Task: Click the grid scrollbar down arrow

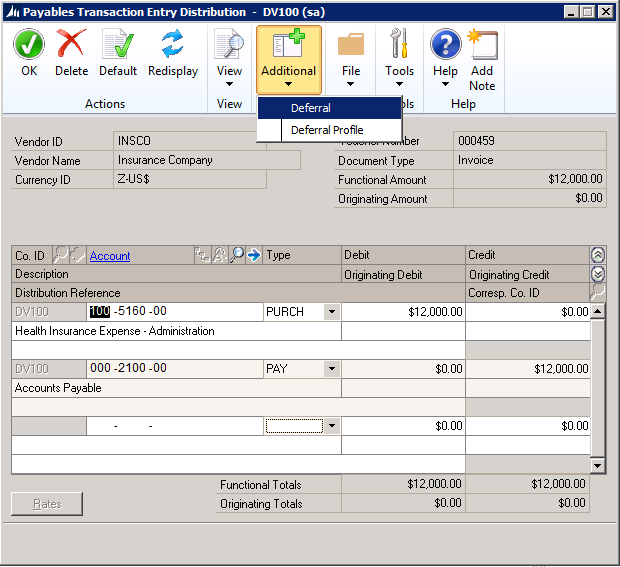Action: [598, 465]
